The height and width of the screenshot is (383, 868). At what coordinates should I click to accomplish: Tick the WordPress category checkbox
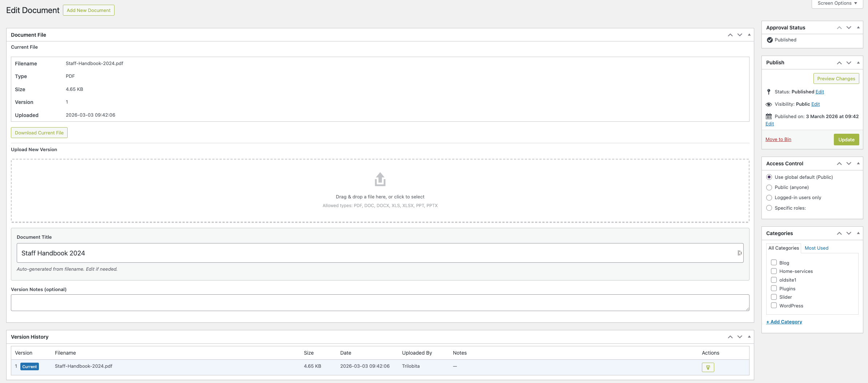774,306
